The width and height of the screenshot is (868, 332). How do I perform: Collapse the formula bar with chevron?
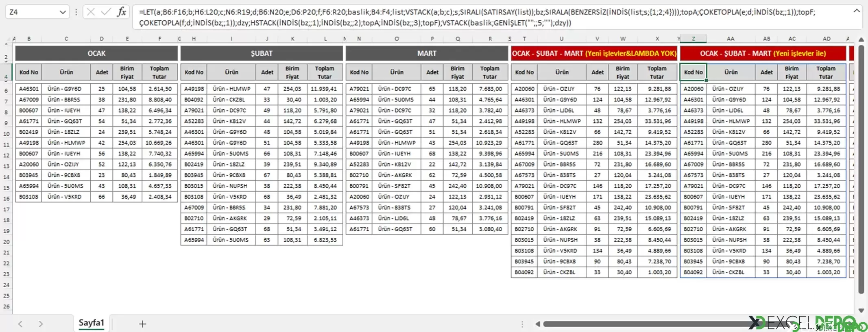856,11
